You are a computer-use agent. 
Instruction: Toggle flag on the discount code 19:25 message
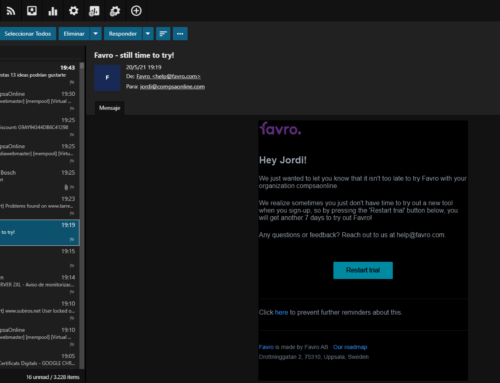click(x=72, y=135)
